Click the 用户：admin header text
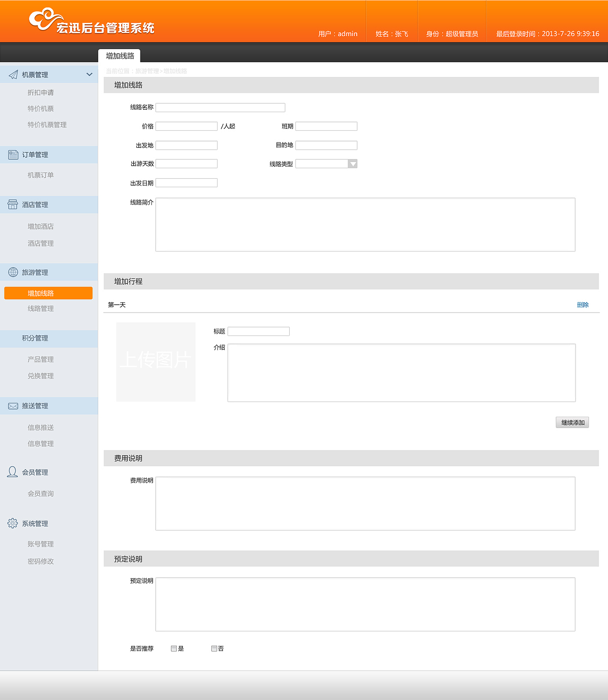 338,34
